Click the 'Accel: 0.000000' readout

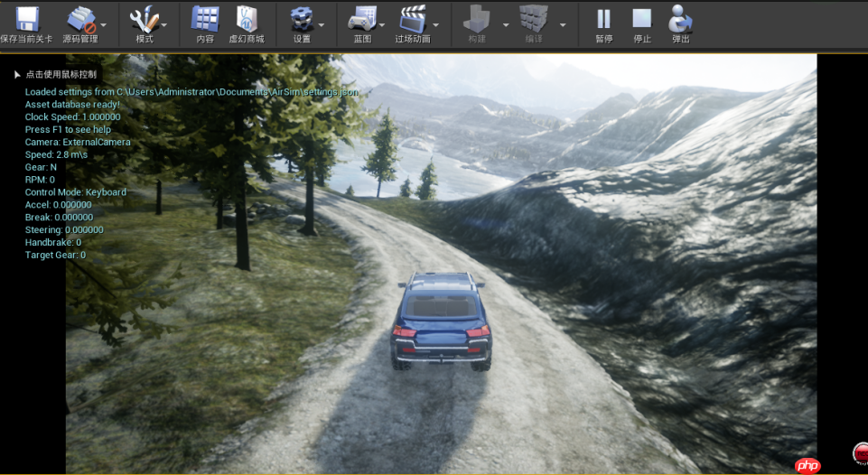click(x=58, y=205)
